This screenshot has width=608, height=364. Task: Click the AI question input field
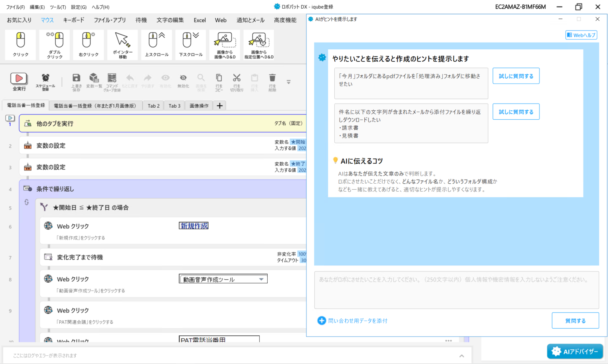456,290
